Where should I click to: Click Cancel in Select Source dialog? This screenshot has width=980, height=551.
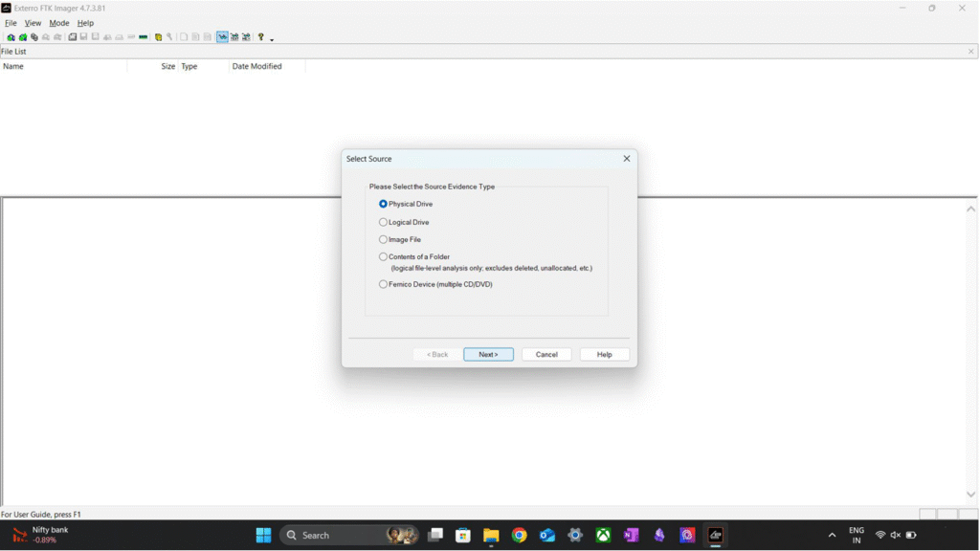coord(546,354)
